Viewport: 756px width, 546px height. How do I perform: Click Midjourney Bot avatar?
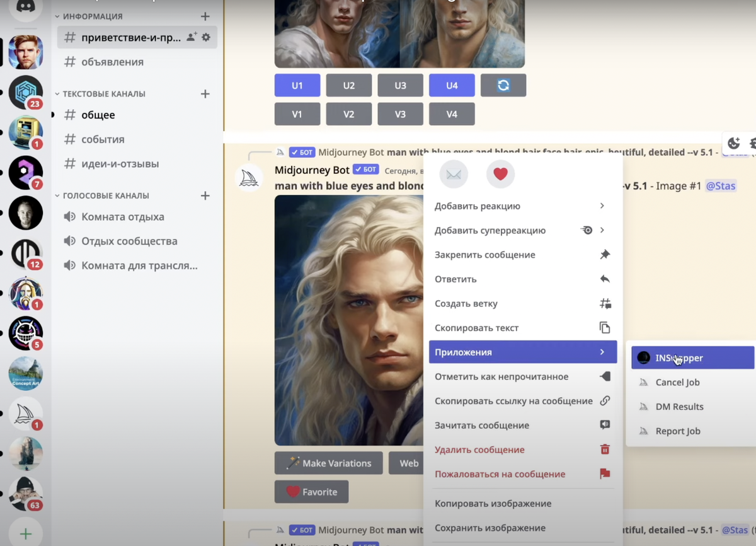249,177
